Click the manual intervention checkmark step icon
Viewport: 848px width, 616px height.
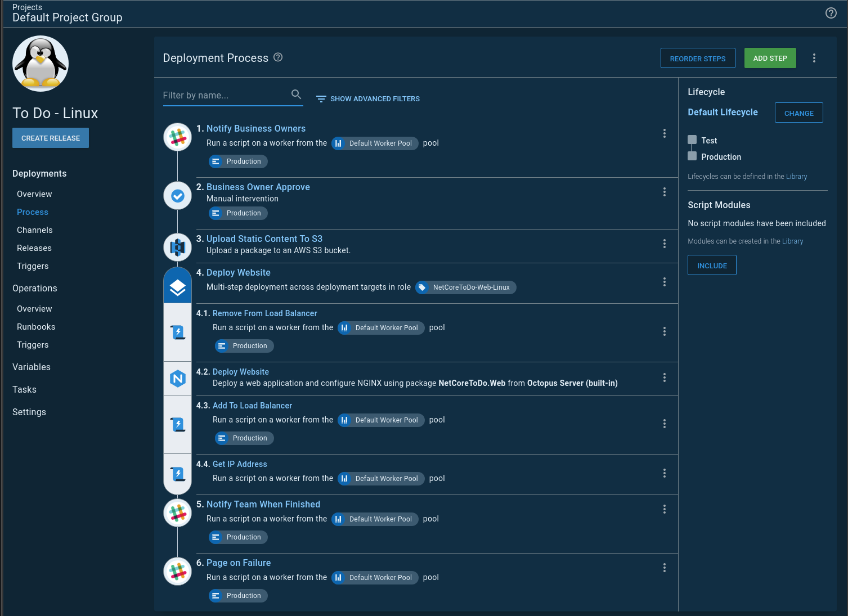[x=177, y=196]
